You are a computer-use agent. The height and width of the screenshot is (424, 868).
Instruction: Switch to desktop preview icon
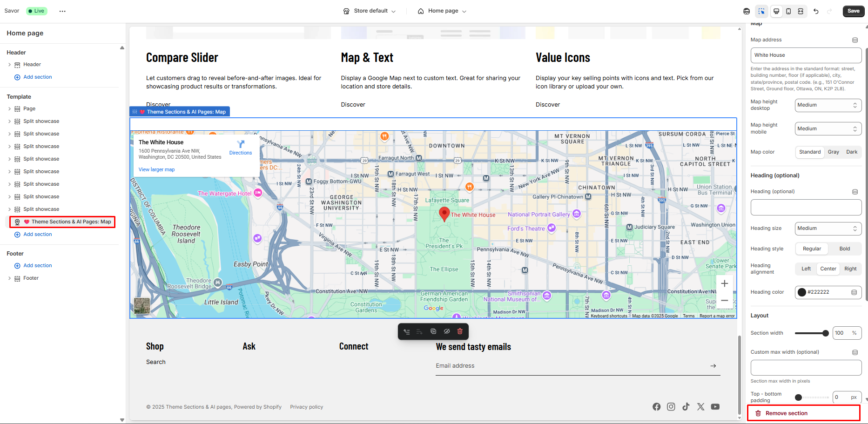tap(776, 11)
